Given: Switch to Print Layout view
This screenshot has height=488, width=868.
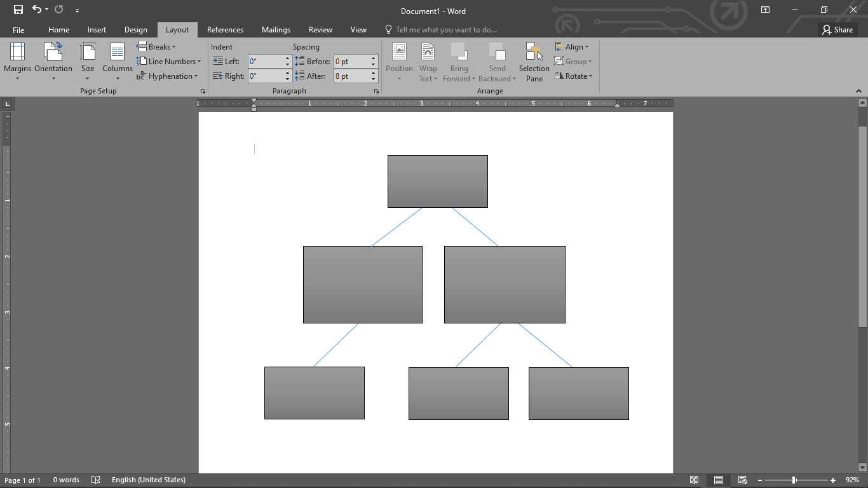Looking at the screenshot, I should [719, 480].
